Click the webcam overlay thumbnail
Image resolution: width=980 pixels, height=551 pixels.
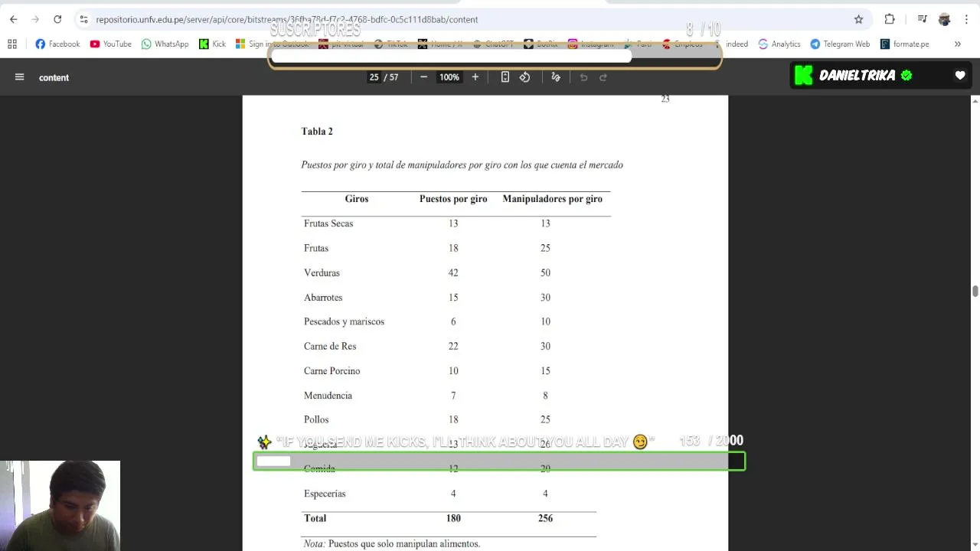60,505
